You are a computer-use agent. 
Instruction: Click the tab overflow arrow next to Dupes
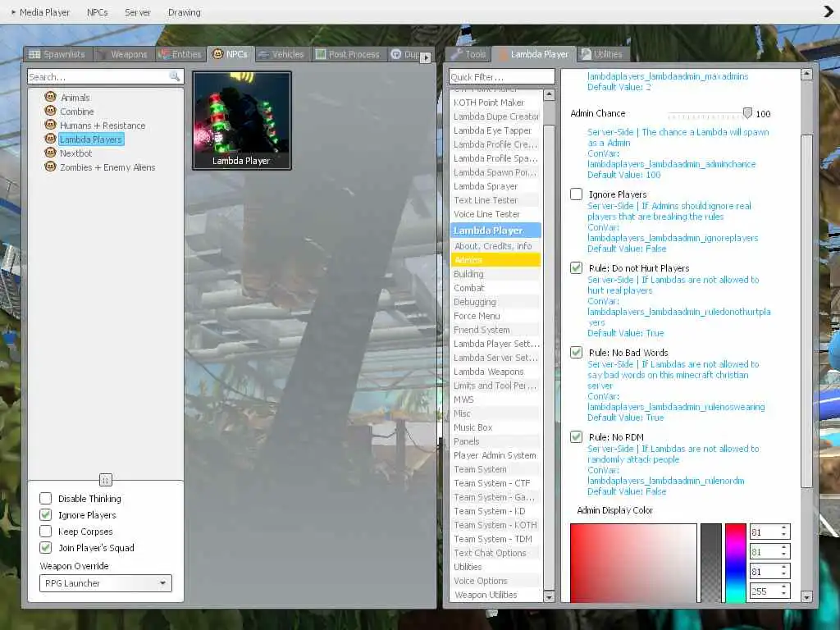426,57
